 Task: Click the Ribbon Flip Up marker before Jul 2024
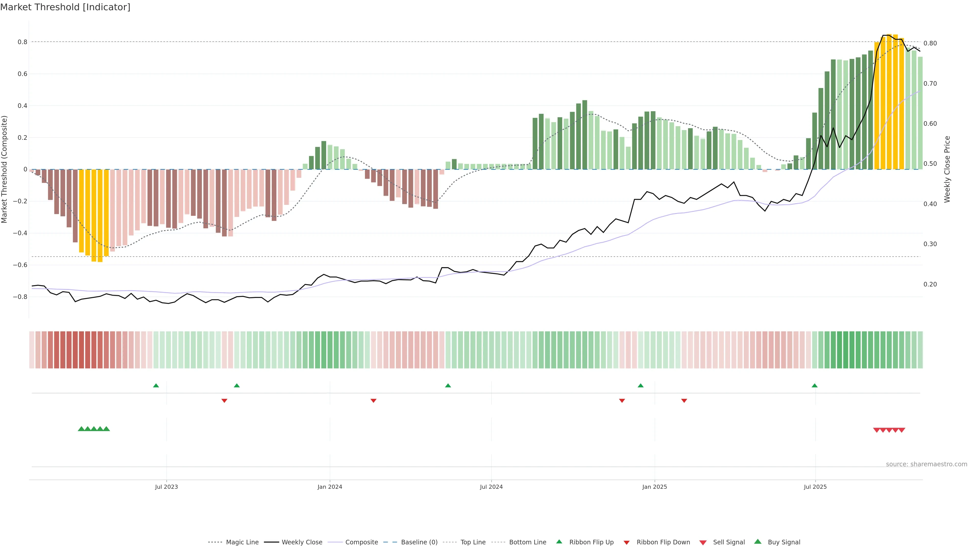[448, 386]
